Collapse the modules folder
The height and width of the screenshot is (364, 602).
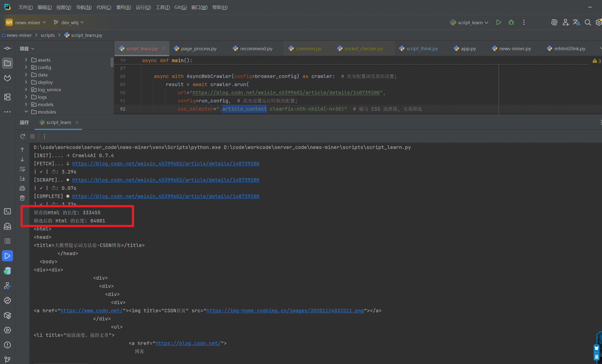tap(26, 112)
